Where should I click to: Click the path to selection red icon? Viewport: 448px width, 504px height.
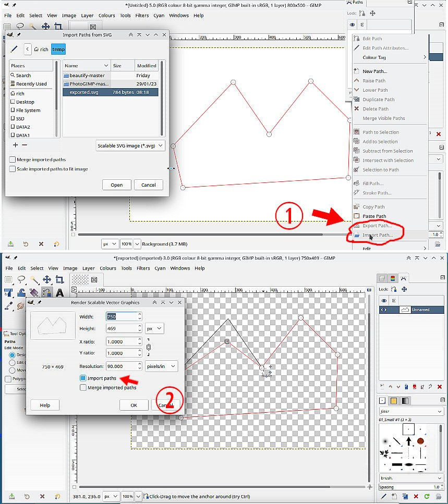tap(414, 387)
